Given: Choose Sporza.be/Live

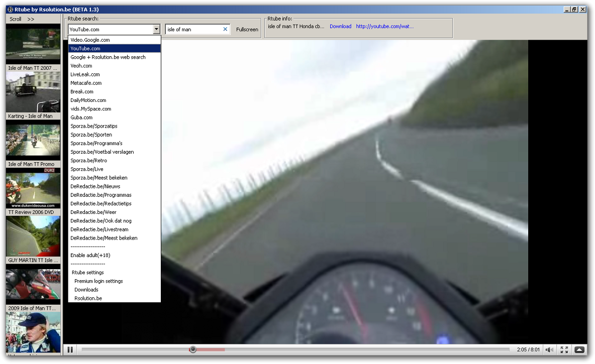Looking at the screenshot, I should point(114,169).
